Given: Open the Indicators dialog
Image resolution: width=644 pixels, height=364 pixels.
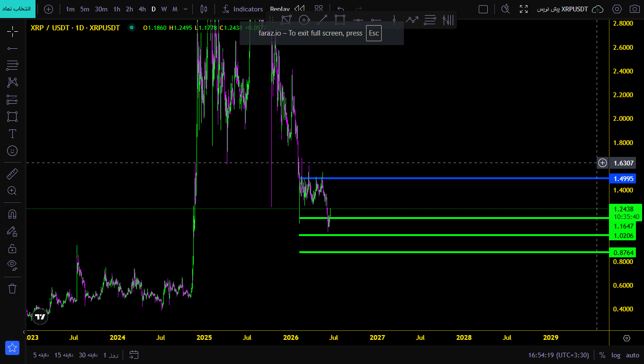Looking at the screenshot, I should pos(243,9).
